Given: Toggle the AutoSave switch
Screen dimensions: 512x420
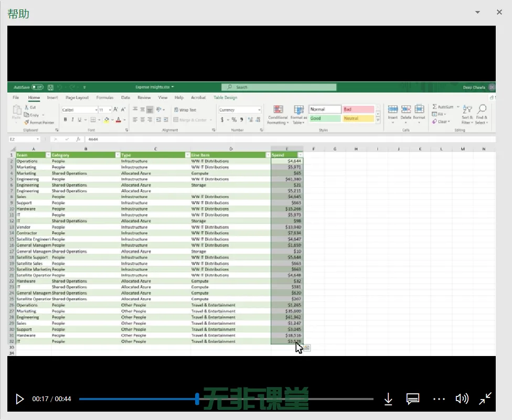Looking at the screenshot, I should [37, 87].
